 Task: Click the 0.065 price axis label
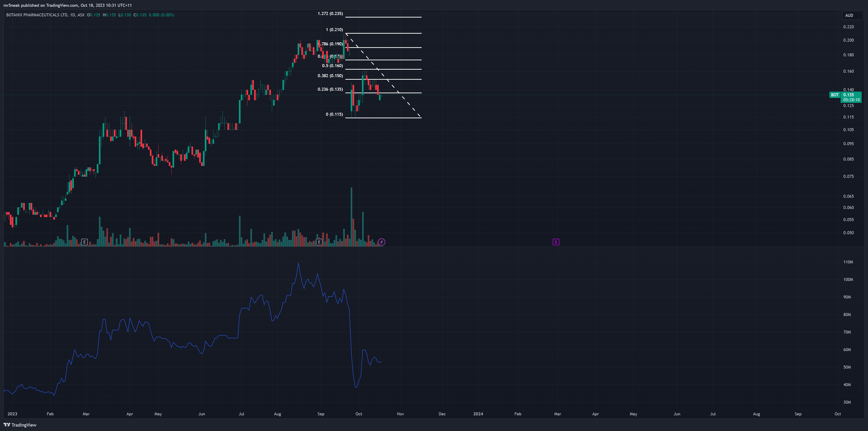(848, 196)
